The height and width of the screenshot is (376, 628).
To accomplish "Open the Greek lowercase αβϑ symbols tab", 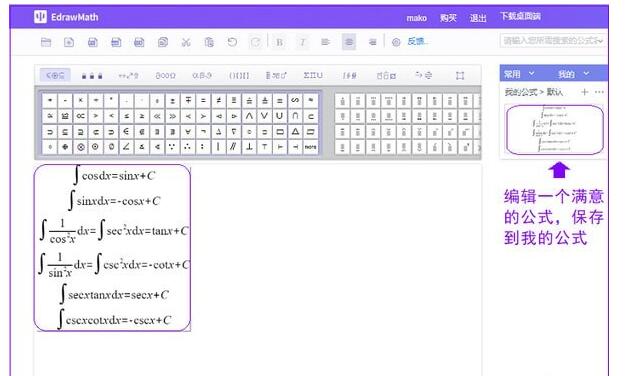I will pyautogui.click(x=202, y=75).
